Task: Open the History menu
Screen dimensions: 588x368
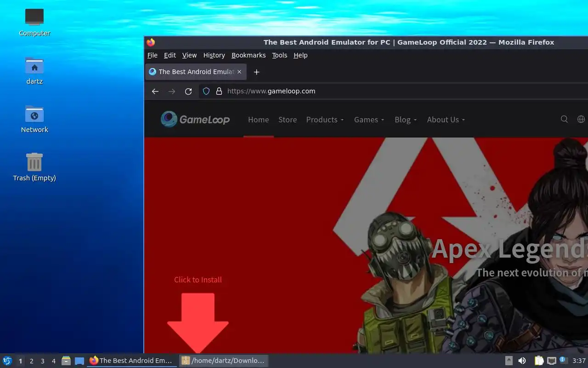Action: (214, 55)
